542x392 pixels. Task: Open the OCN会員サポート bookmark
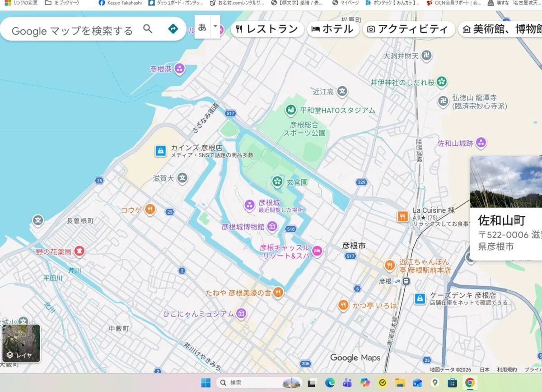[454, 3]
